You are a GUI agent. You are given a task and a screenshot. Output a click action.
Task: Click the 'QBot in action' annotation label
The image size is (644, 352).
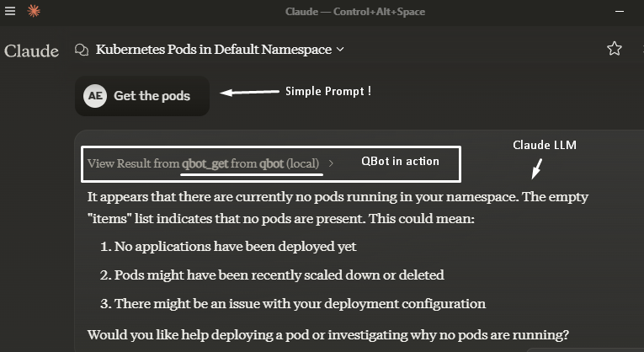[400, 162]
